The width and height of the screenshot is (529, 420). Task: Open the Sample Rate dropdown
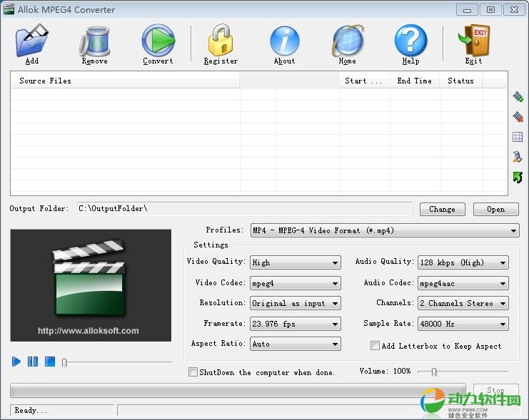click(x=463, y=324)
